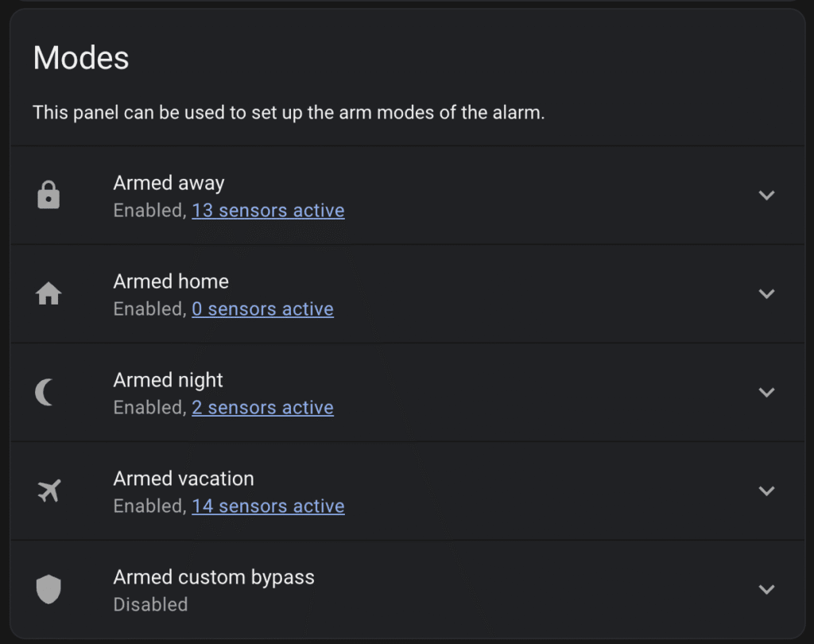Expand the Armed away chevron
Viewport: 814px width, 644px height.
[766, 195]
